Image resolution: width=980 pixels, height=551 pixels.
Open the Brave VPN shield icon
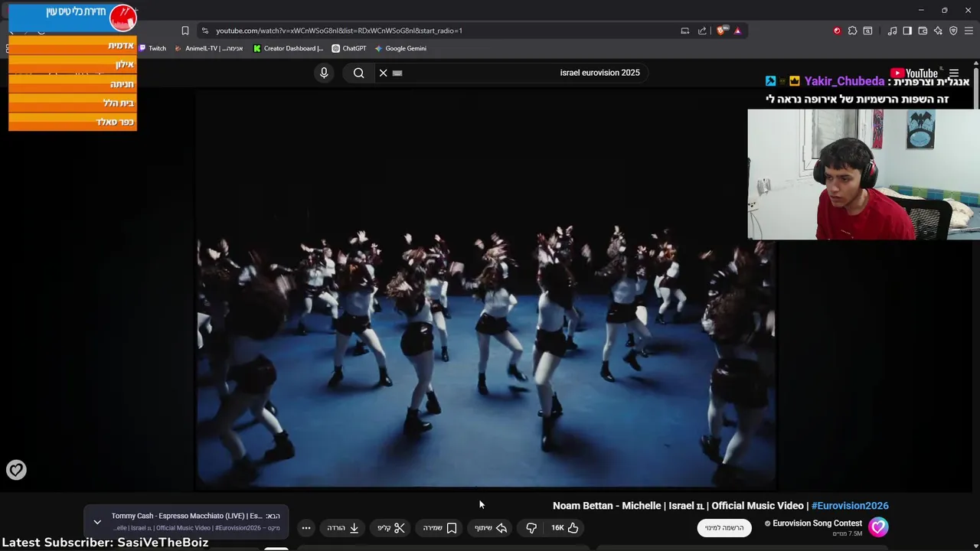click(x=953, y=31)
